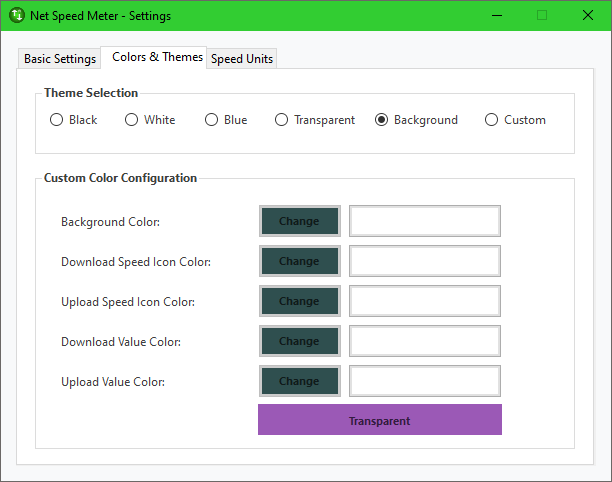Minimize the Settings window
The image size is (612, 482).
pos(496,16)
